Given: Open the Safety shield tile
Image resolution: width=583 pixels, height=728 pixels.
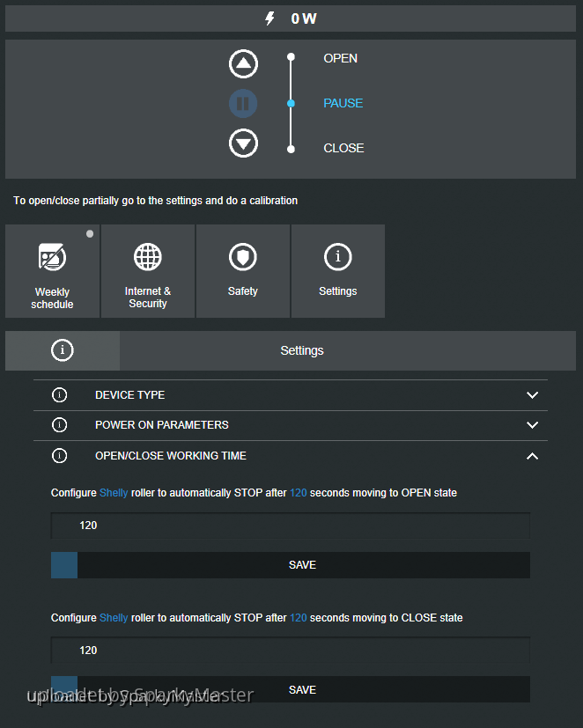Looking at the screenshot, I should click(x=243, y=271).
